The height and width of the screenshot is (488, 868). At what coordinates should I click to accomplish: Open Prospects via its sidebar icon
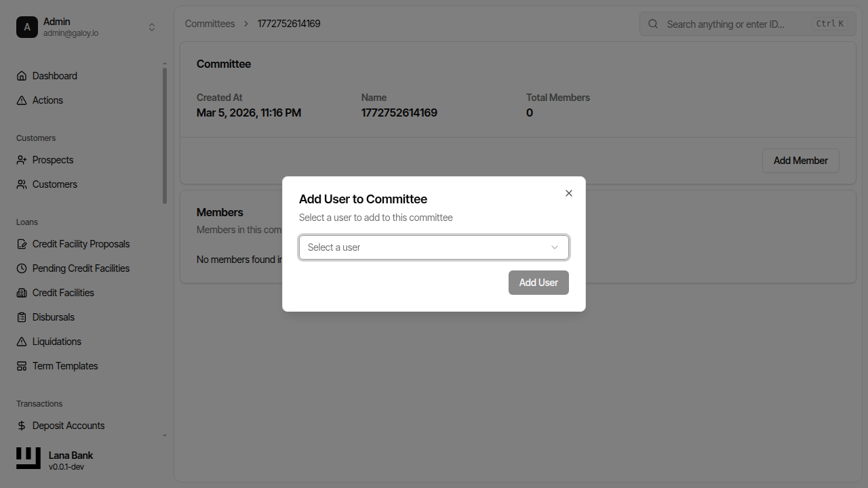[22, 159]
